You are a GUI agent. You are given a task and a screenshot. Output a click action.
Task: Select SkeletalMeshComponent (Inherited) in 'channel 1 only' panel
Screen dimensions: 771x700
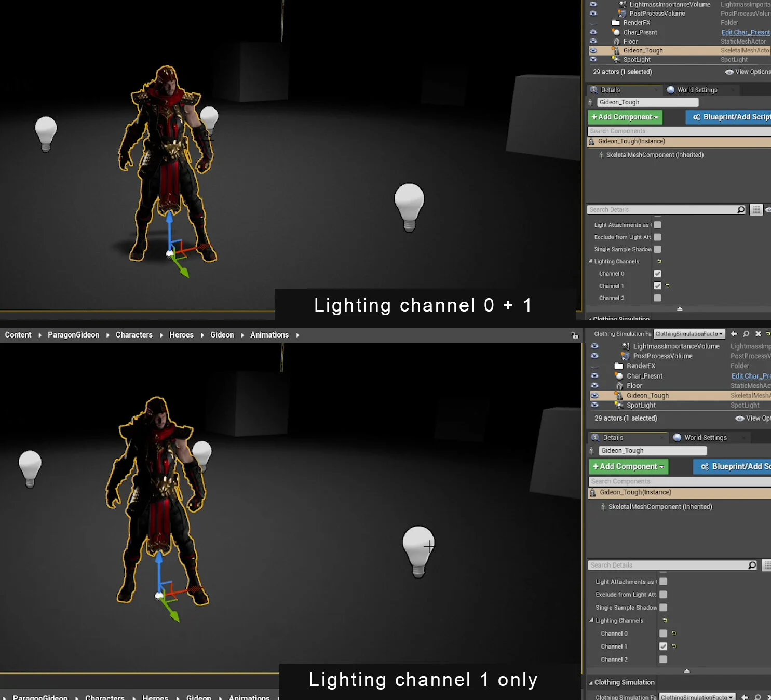pyautogui.click(x=660, y=507)
